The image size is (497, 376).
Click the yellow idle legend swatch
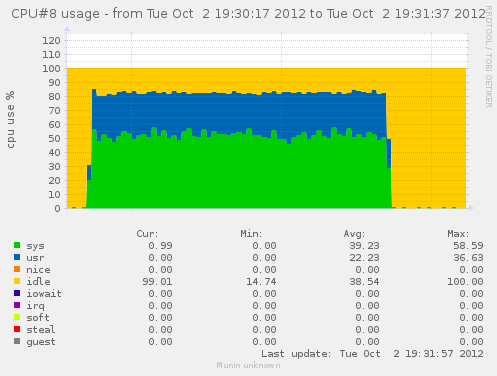(x=17, y=281)
